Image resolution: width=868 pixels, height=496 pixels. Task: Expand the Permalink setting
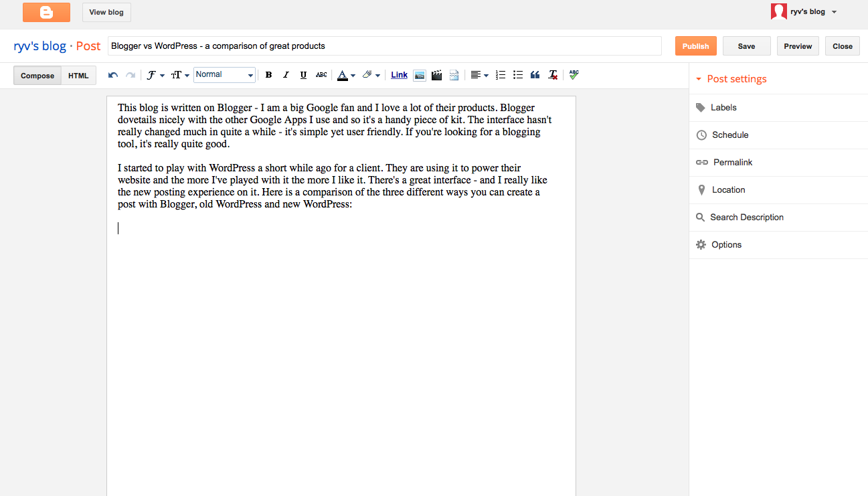[778, 162]
